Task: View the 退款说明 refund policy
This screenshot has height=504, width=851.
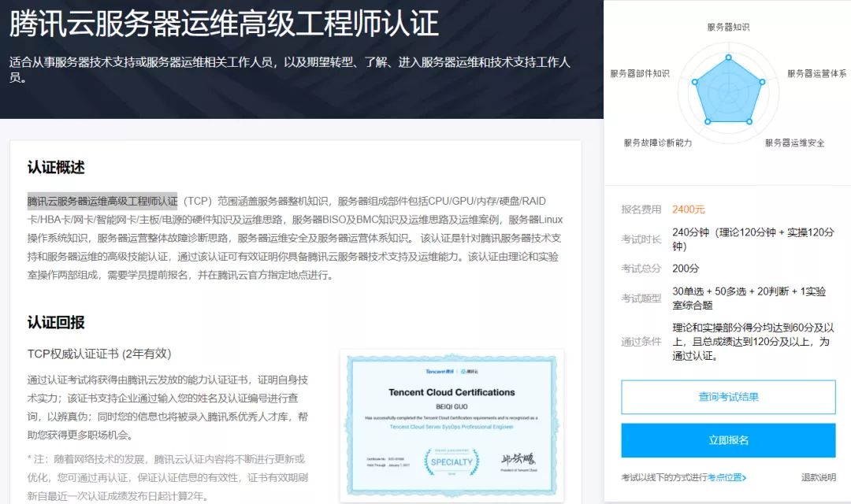Action: (818, 477)
